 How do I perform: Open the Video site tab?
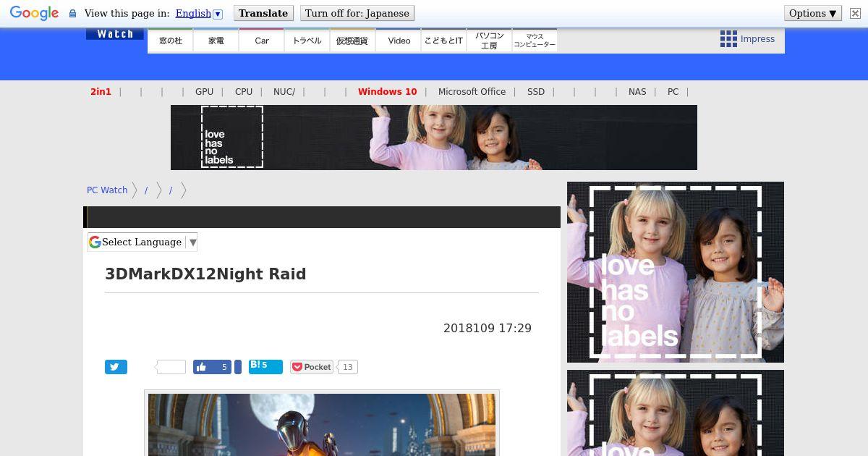pyautogui.click(x=399, y=41)
